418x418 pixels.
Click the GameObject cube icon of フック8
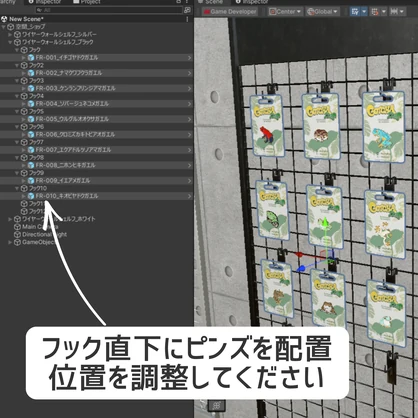coord(24,157)
